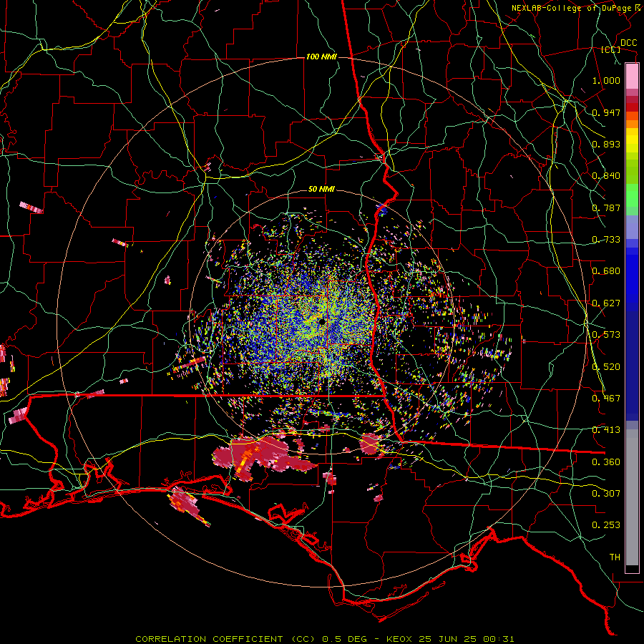The height and width of the screenshot is (644, 644).
Task: Select the 0.840 scale value
Action: tap(606, 176)
